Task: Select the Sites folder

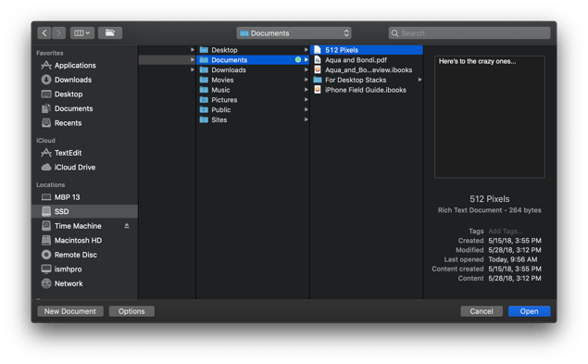Action: pyautogui.click(x=253, y=119)
